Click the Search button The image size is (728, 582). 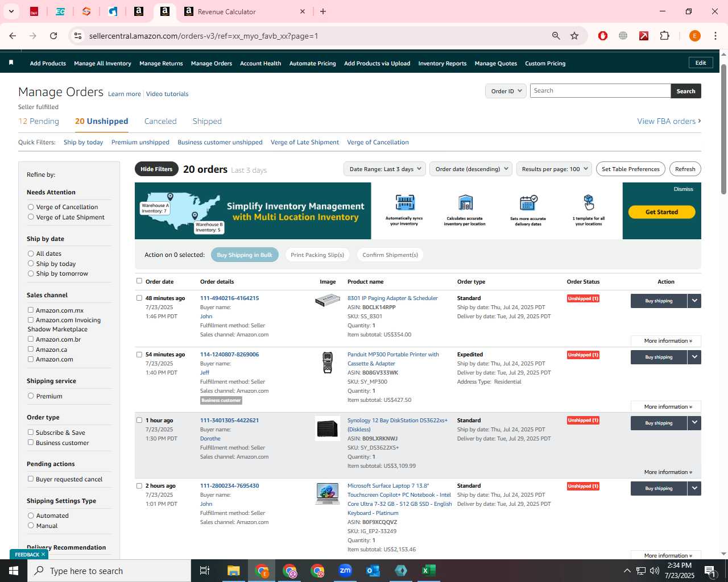coord(686,91)
